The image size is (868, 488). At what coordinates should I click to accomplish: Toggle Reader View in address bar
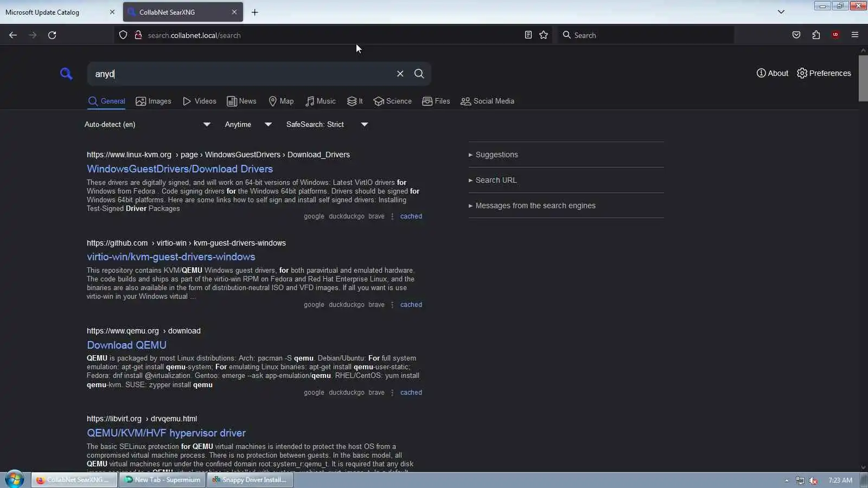[x=528, y=35]
